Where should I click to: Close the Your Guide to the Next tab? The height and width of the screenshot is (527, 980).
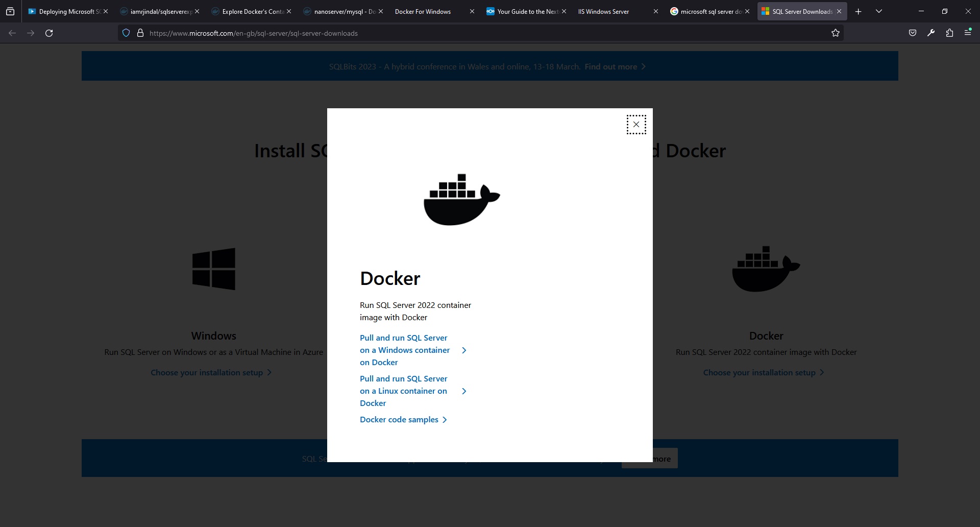(x=564, y=11)
